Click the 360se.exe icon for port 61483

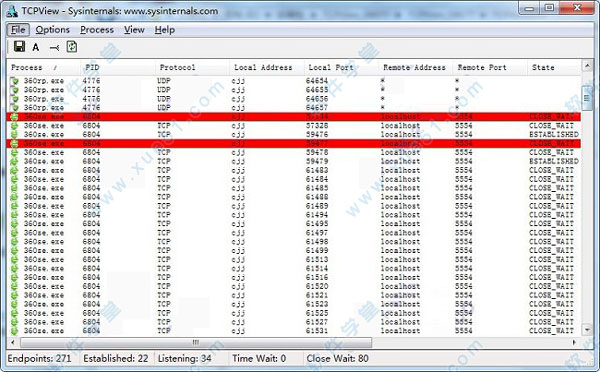click(15, 170)
